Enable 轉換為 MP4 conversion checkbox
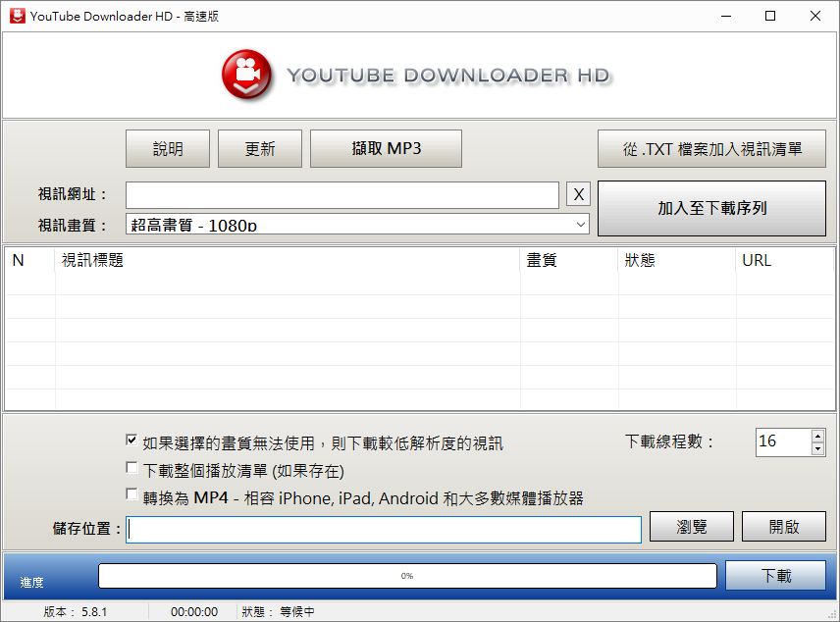This screenshot has height=622, width=840. 131,493
